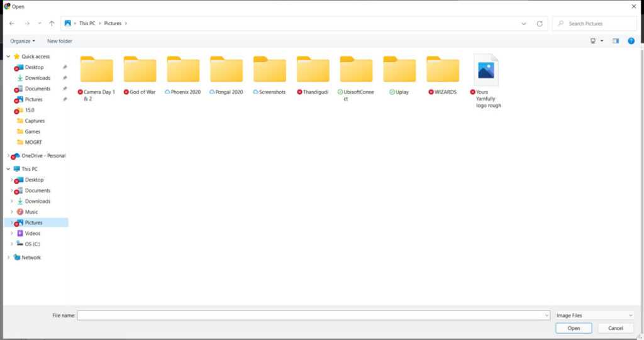Refresh the Pictures folder view
Image resolution: width=644 pixels, height=340 pixels.
click(540, 23)
